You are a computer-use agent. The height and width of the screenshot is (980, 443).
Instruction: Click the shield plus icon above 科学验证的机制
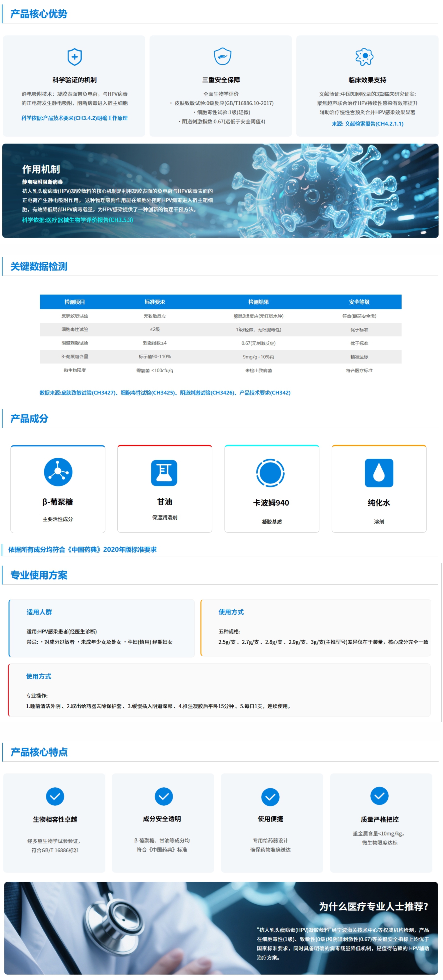pos(75,57)
